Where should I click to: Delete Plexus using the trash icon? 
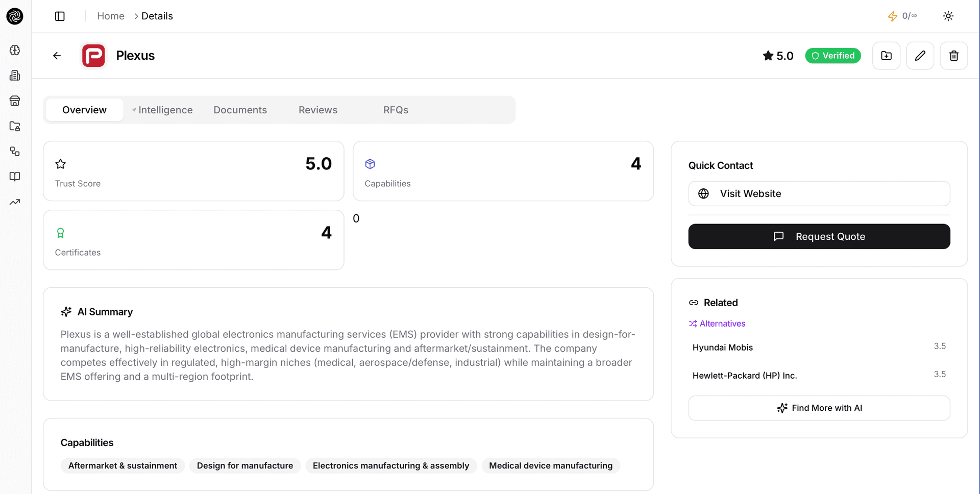tap(953, 56)
